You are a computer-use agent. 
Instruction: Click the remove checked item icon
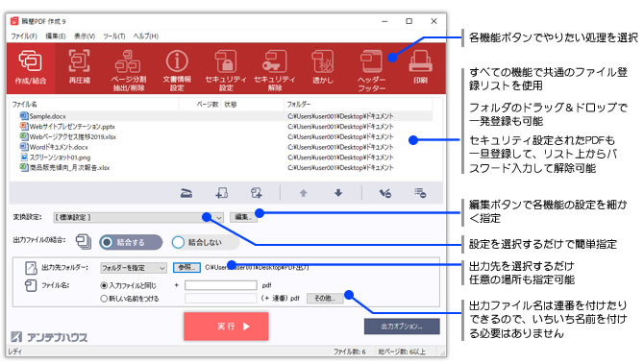[x=384, y=192]
